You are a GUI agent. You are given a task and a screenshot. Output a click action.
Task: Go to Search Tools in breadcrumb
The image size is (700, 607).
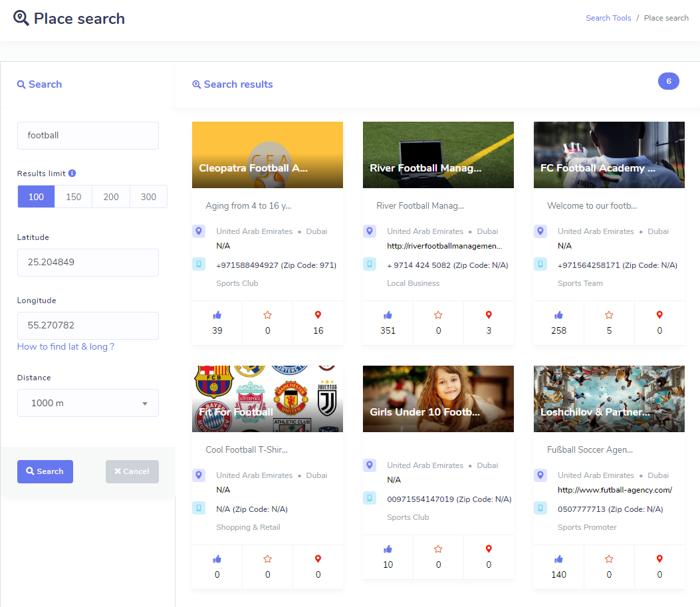tap(608, 18)
